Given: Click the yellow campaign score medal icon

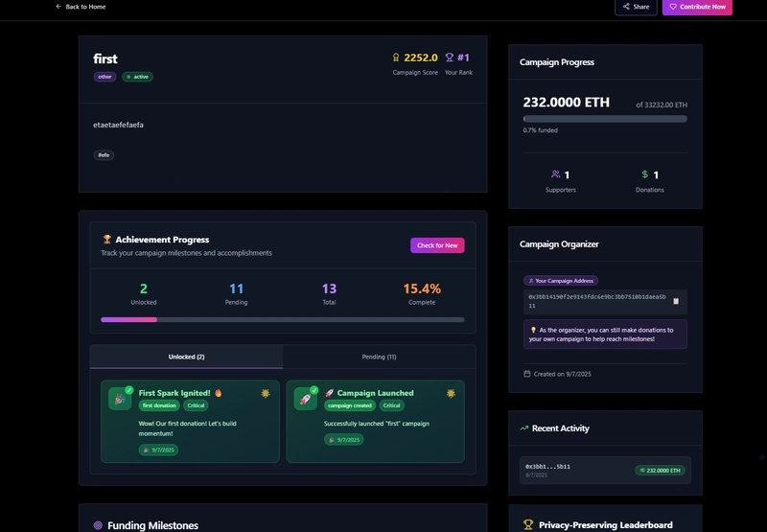Looking at the screenshot, I should click(x=396, y=58).
